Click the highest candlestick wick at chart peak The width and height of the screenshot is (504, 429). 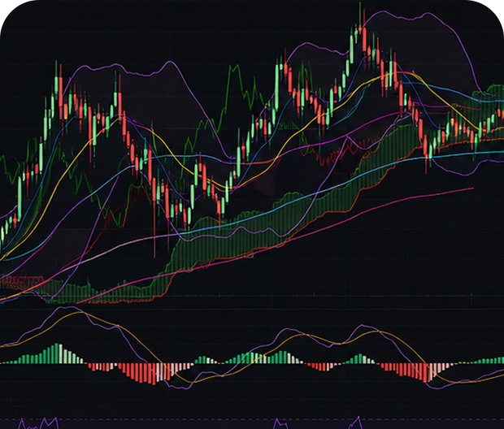tap(360, 15)
